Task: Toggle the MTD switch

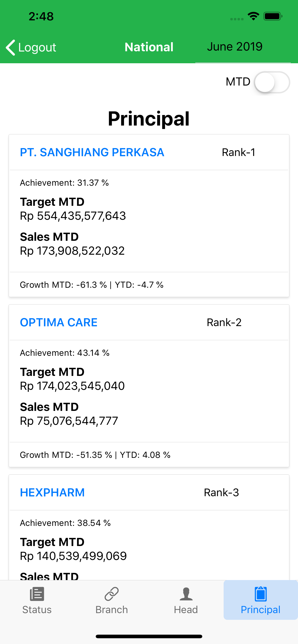Action: click(x=272, y=82)
